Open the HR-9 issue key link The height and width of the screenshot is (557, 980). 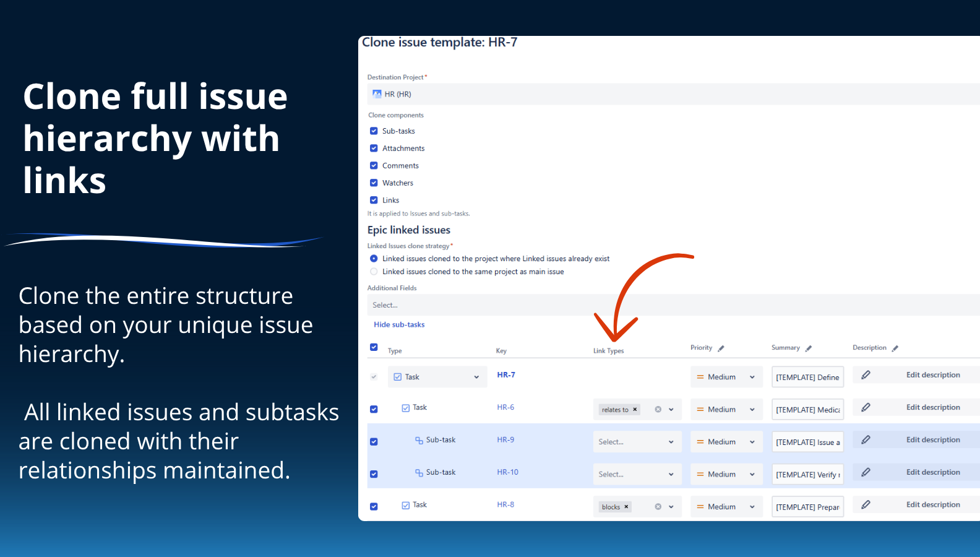(505, 440)
